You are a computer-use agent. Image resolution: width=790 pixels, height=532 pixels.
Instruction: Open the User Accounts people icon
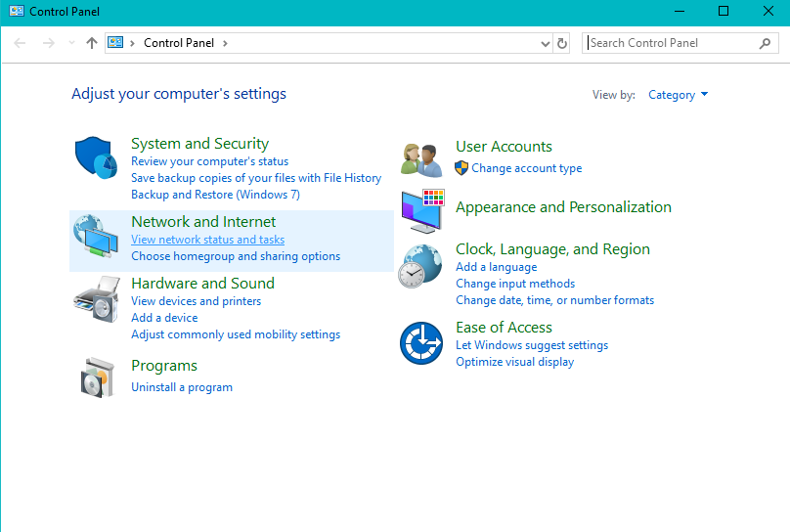[421, 160]
